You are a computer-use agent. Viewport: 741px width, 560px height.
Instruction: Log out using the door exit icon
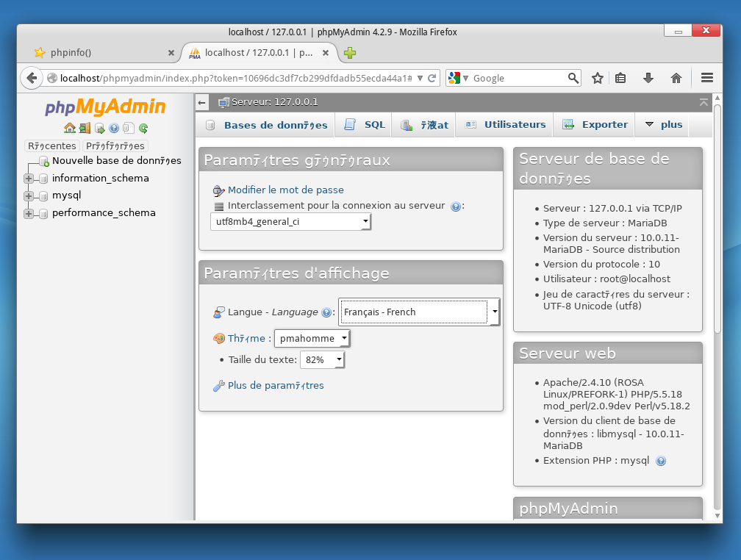tap(85, 128)
